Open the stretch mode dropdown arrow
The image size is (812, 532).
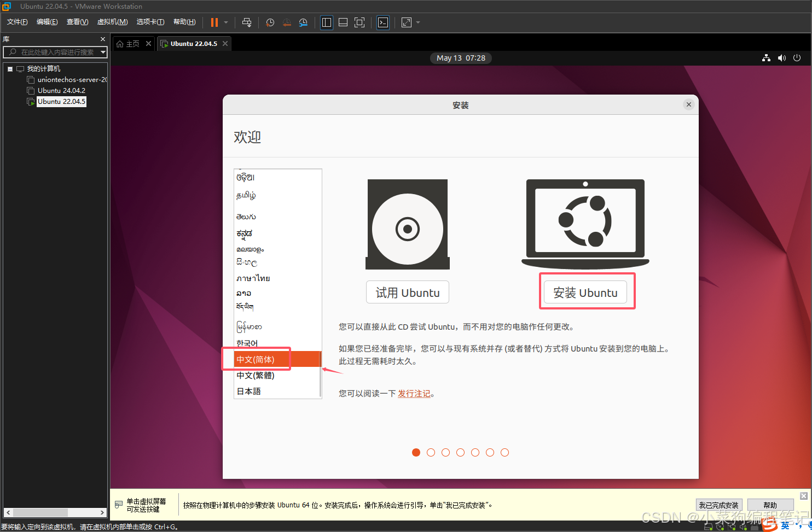[x=417, y=22]
